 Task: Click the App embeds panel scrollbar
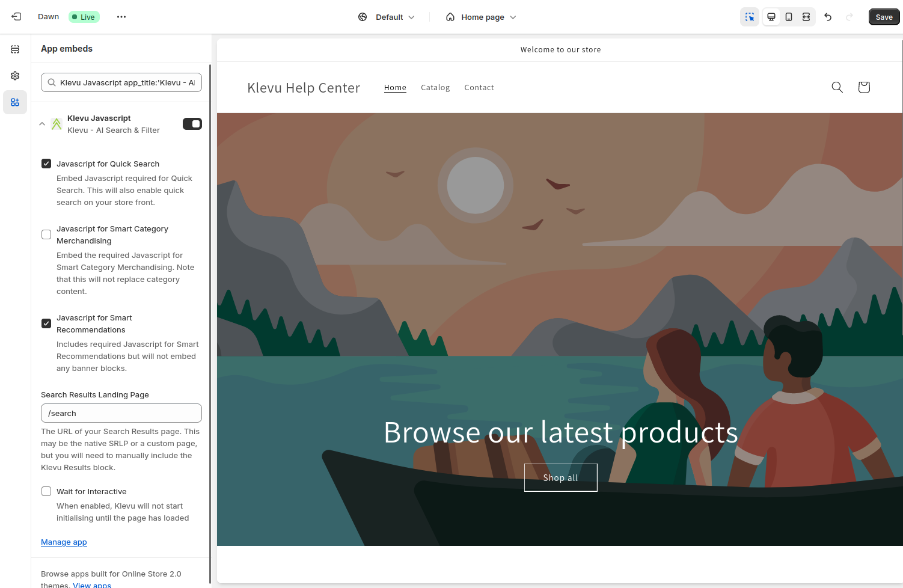coord(210,325)
